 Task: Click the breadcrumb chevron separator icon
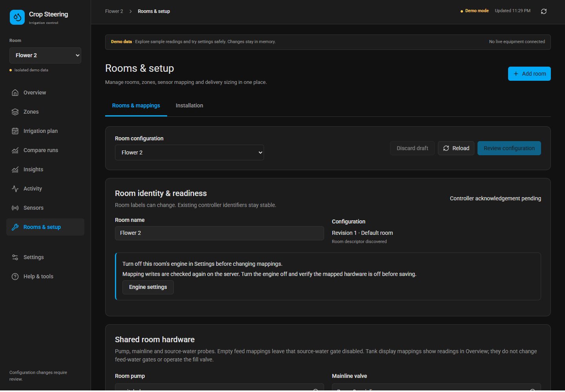click(131, 11)
